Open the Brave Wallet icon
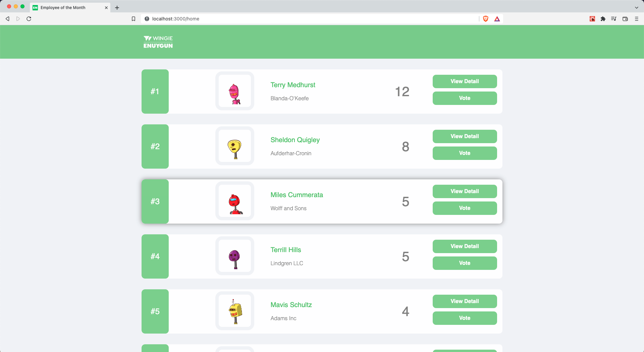 click(625, 19)
